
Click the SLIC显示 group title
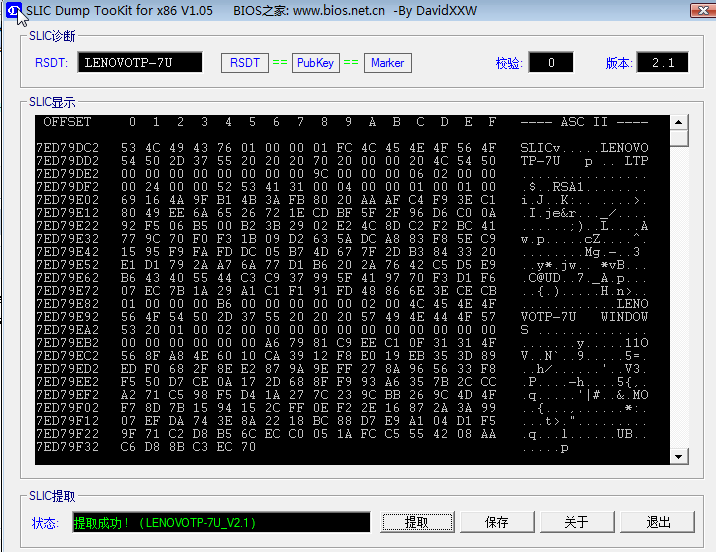tap(52, 102)
